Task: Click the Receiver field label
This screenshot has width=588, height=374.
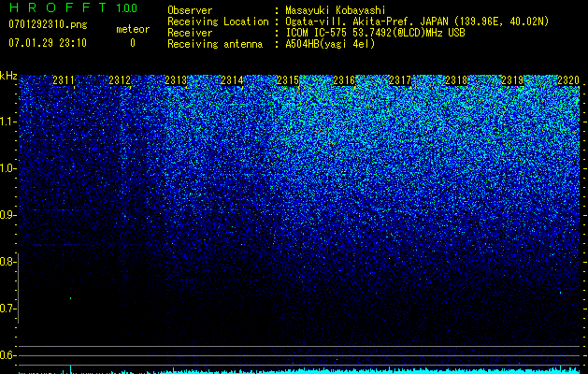Action: 190,33
